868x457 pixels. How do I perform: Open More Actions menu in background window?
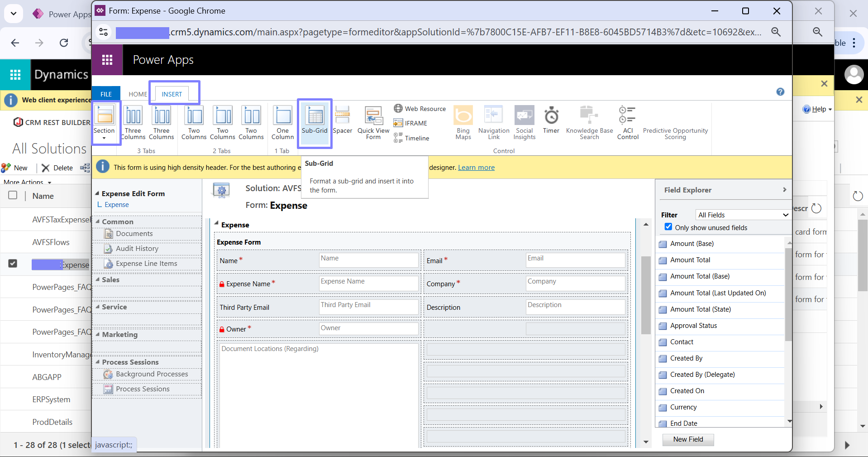pyautogui.click(x=28, y=182)
